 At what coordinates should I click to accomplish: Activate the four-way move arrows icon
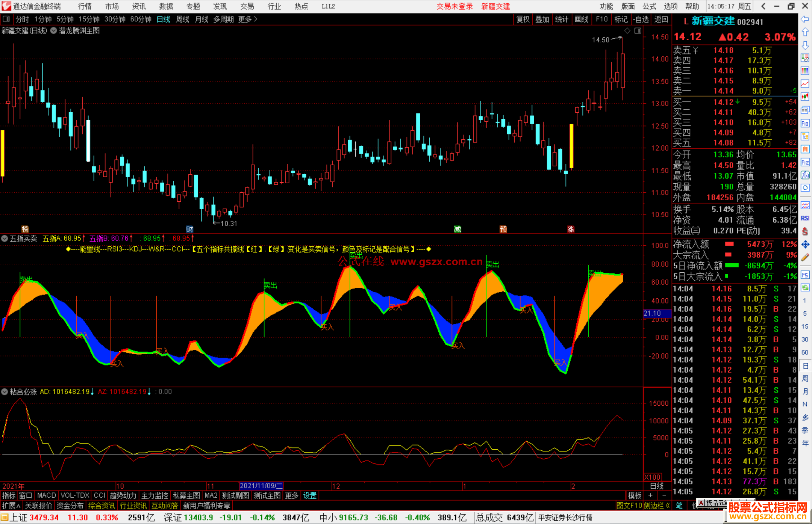pyautogui.click(x=805, y=245)
